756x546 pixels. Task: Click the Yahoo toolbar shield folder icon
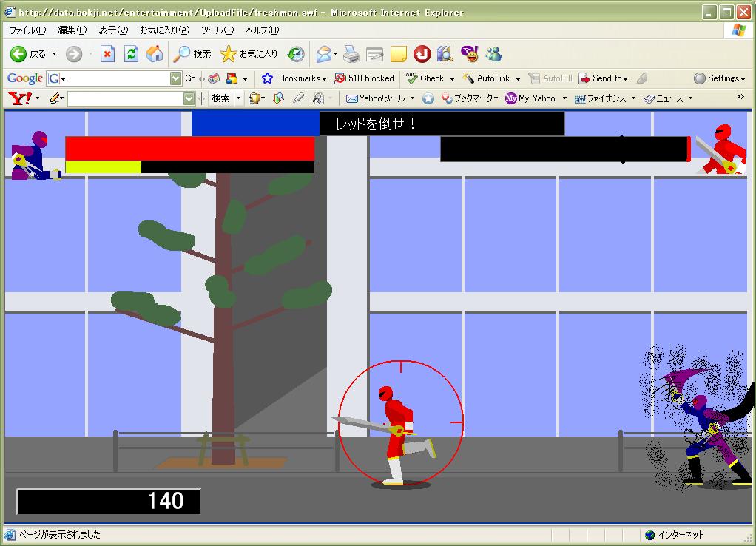[254, 98]
